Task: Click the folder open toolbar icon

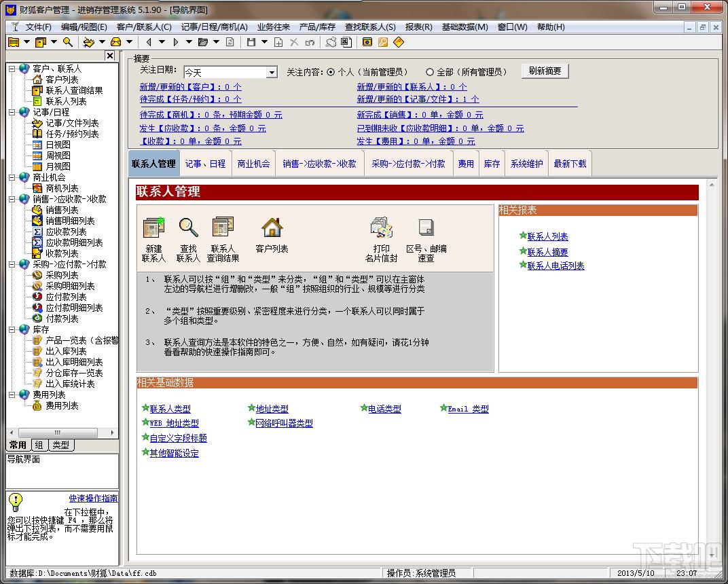Action: [x=203, y=42]
